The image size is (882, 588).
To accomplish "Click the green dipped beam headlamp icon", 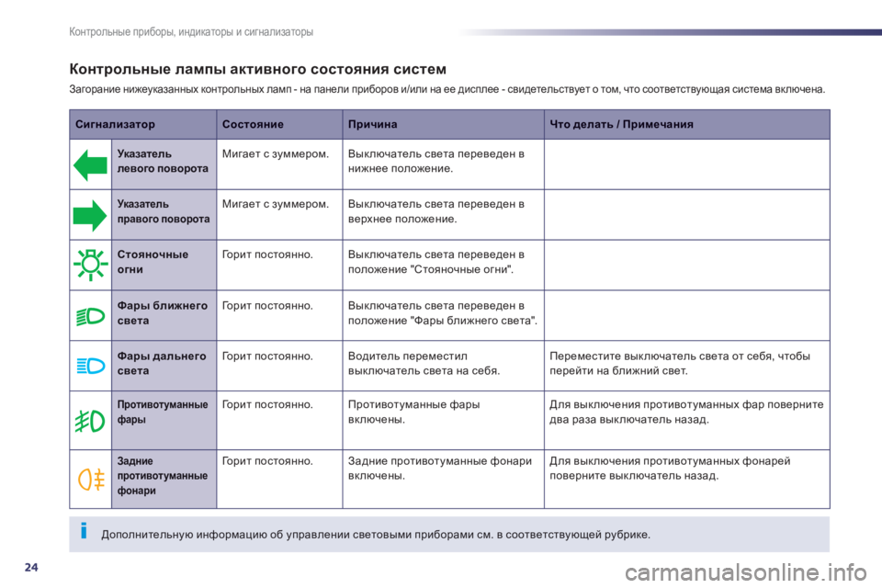I will click(x=91, y=315).
